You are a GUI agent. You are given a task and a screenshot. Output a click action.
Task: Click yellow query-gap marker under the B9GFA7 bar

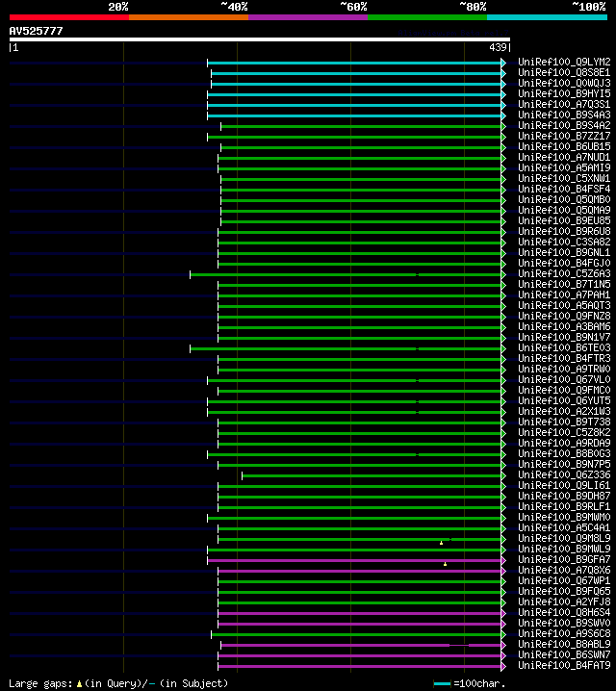click(x=445, y=564)
